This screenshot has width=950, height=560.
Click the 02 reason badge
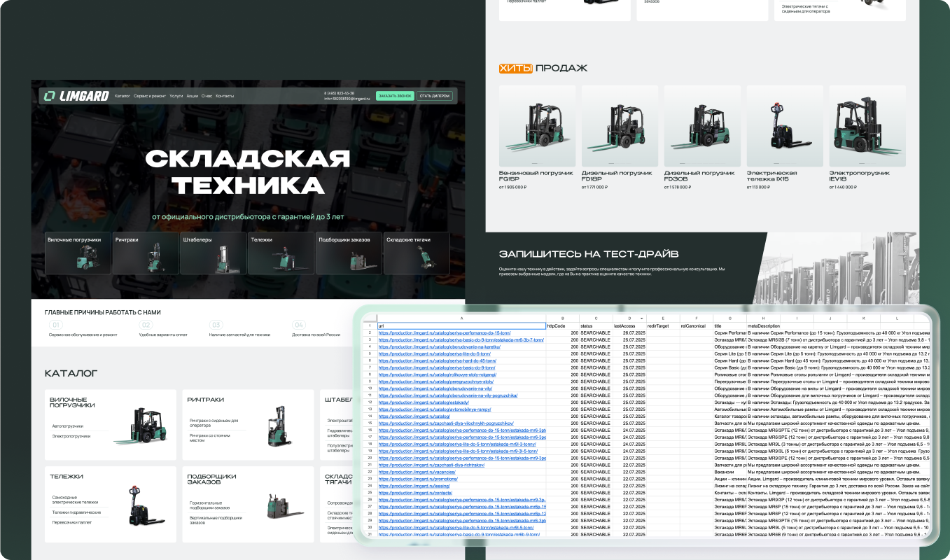146,325
